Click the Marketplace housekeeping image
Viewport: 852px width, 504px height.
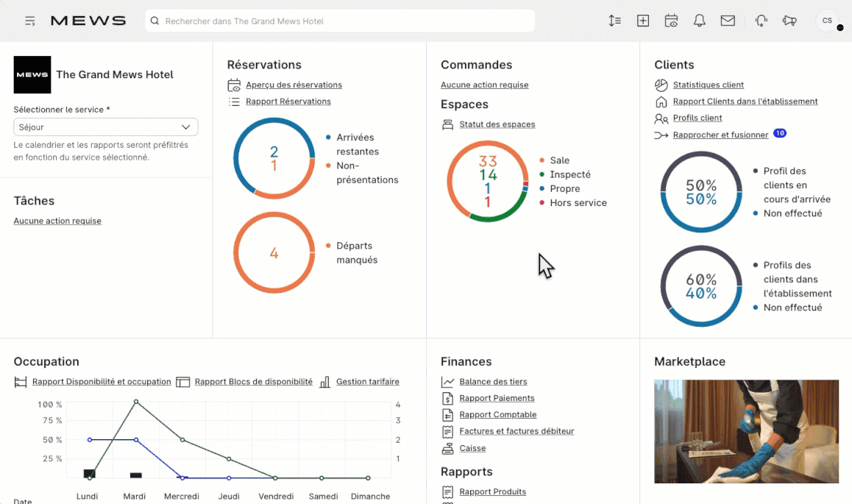[x=746, y=431]
